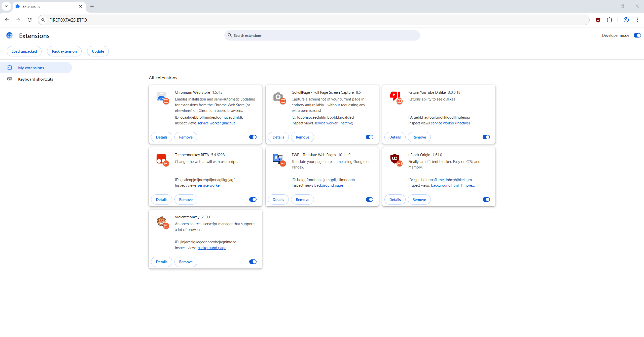Click Pack extension button
The height and width of the screenshot is (337, 644).
[64, 51]
